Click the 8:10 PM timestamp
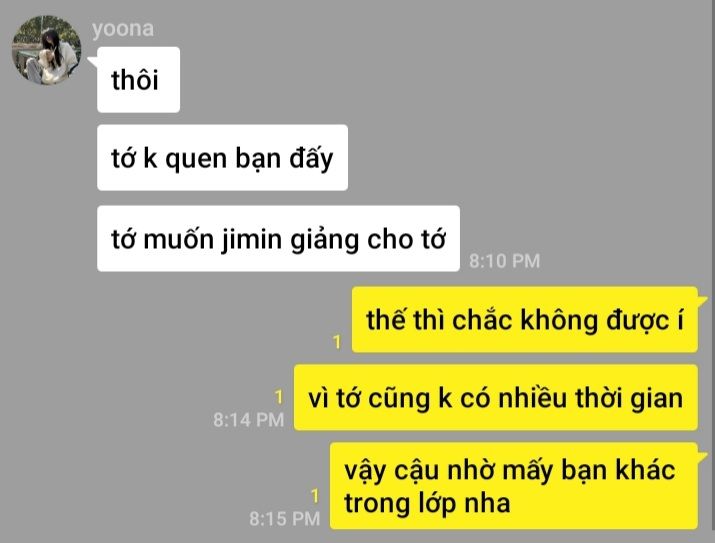 504,261
